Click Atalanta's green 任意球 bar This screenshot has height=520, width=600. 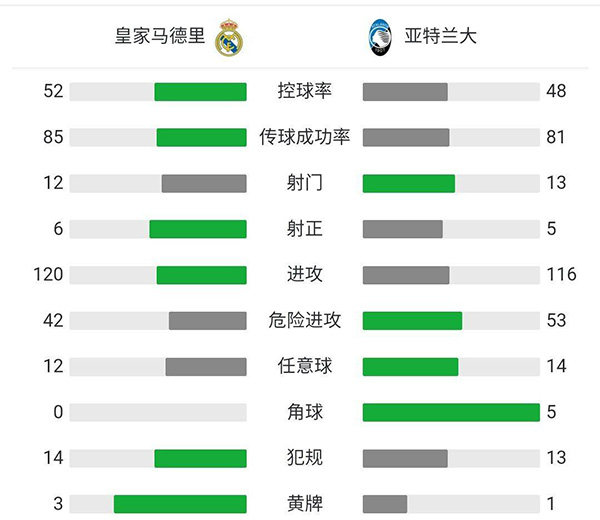coord(410,367)
